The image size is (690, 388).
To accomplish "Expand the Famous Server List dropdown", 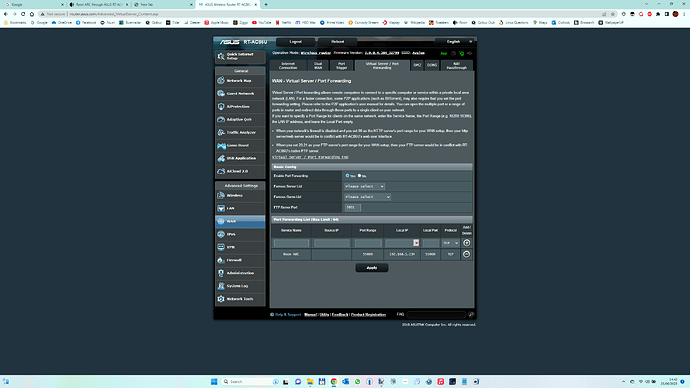I will coord(364,187).
